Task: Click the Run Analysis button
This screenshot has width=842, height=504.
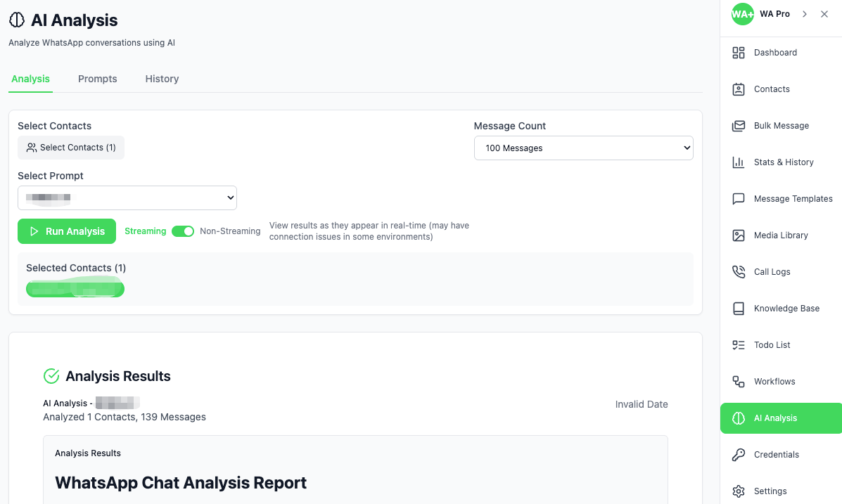Action: (x=67, y=231)
